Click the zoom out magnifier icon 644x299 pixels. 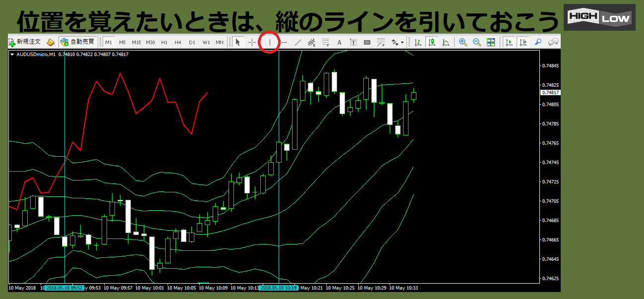[477, 42]
